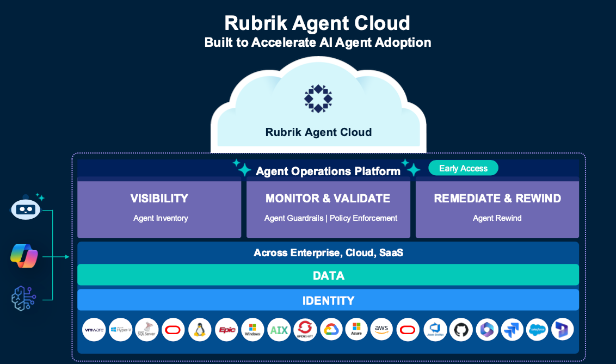Viewport: 616px width, 364px height.
Task: Click the 'Rubrik Agent Cloud' main title
Action: coord(317,23)
